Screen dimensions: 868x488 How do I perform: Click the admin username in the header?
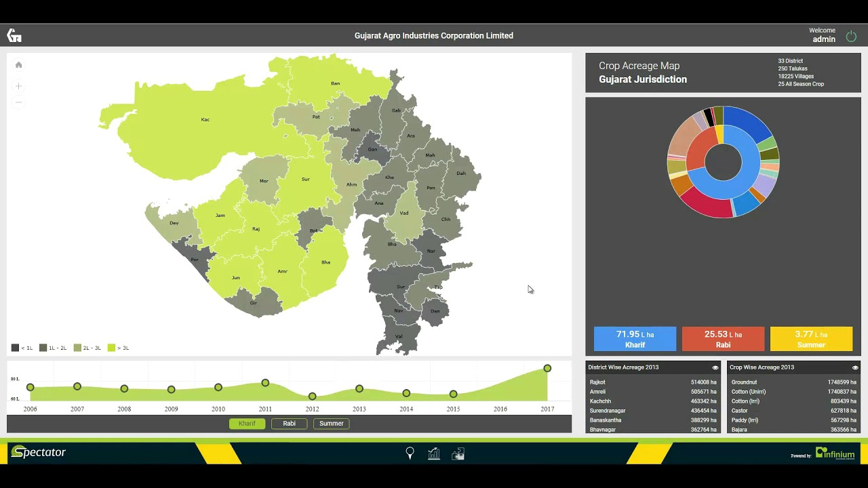(x=824, y=39)
